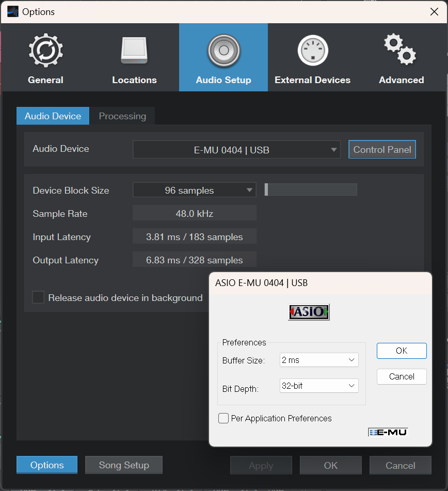
Task: Cancel the ASIO E-MU dialog
Action: (x=402, y=376)
